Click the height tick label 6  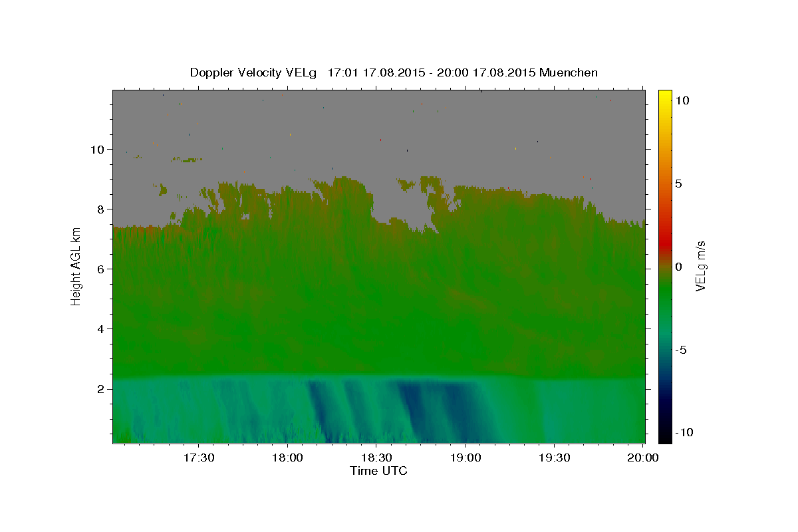click(x=100, y=269)
